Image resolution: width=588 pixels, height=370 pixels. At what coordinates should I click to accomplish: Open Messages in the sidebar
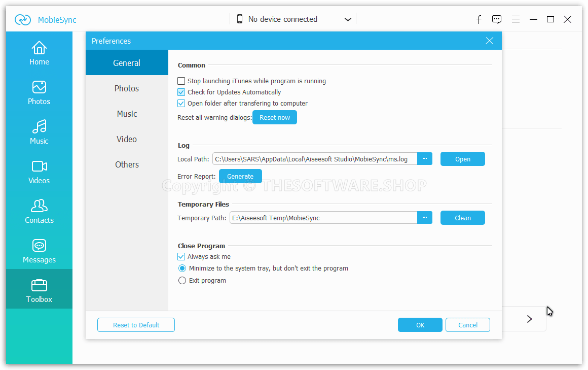[39, 251]
